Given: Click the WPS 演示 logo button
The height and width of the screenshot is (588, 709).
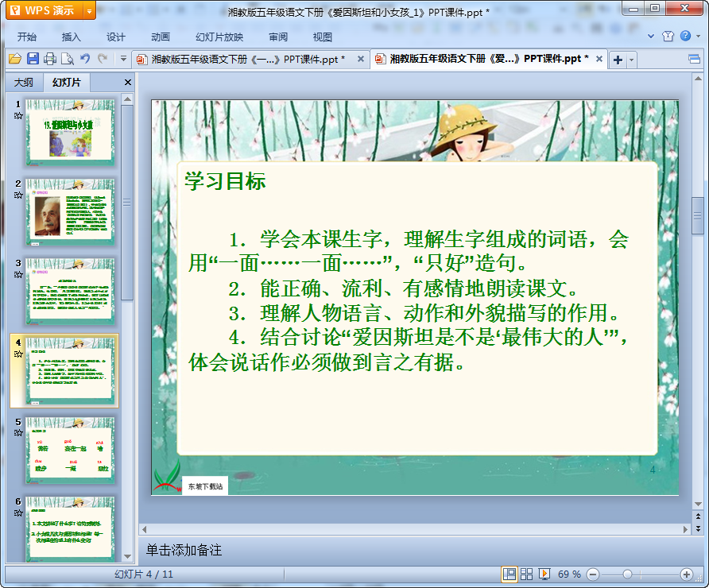Looking at the screenshot, I should click(x=45, y=11).
